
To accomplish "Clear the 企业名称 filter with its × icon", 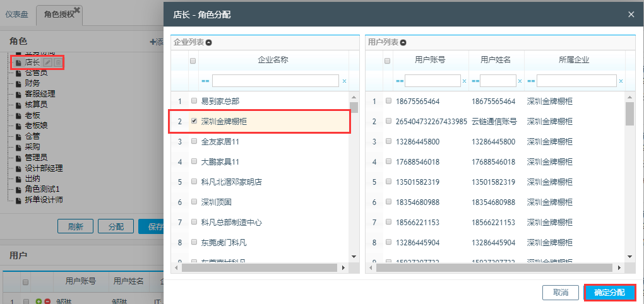I will pos(344,81).
